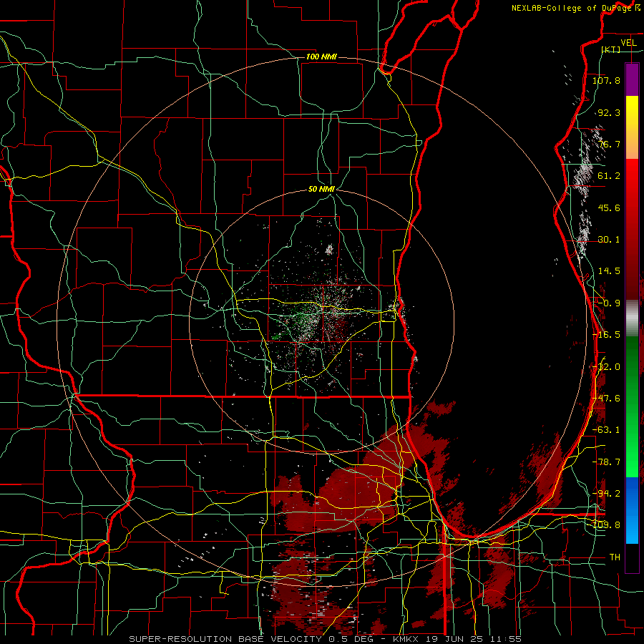
Task: Select the 107.8 scale value
Action: click(606, 80)
